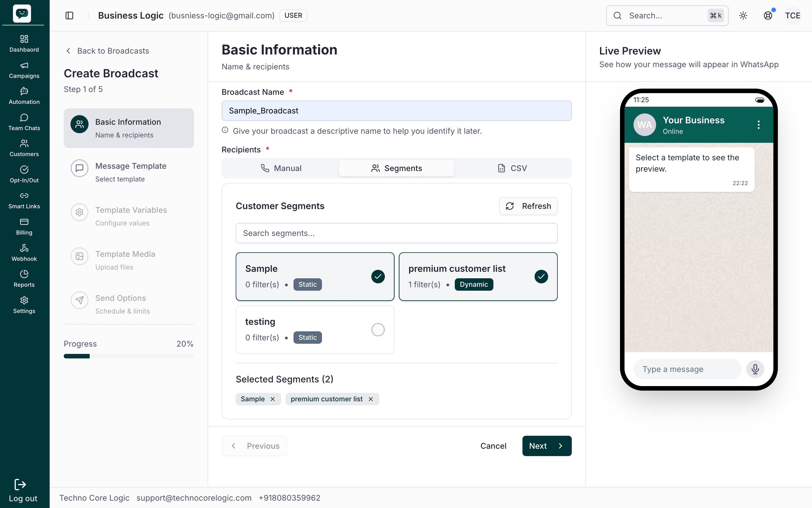The image size is (812, 508).
Task: Click Techno Core Logic in footer
Action: pyautogui.click(x=94, y=498)
